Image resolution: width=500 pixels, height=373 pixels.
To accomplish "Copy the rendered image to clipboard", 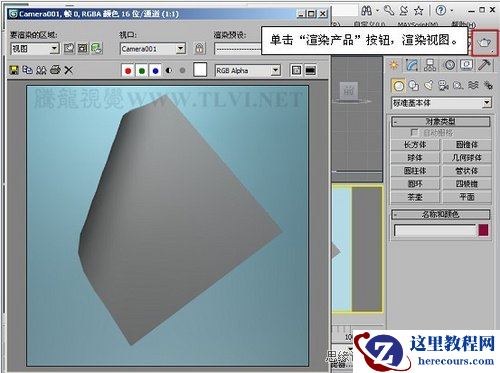I will [x=27, y=70].
